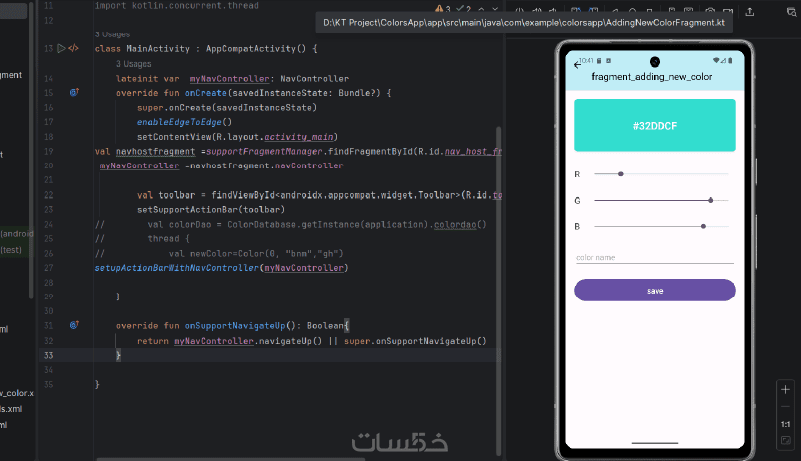Tap the purple save button

click(655, 290)
